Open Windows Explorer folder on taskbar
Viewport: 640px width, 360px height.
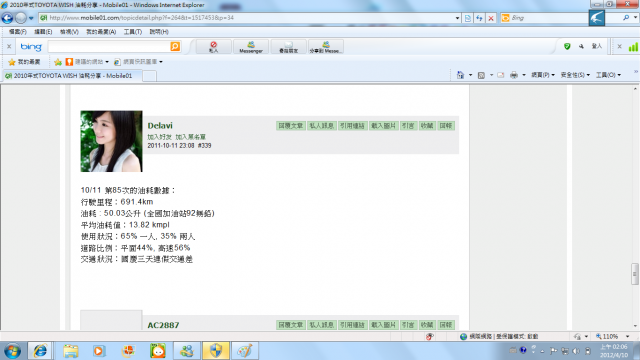point(71,351)
